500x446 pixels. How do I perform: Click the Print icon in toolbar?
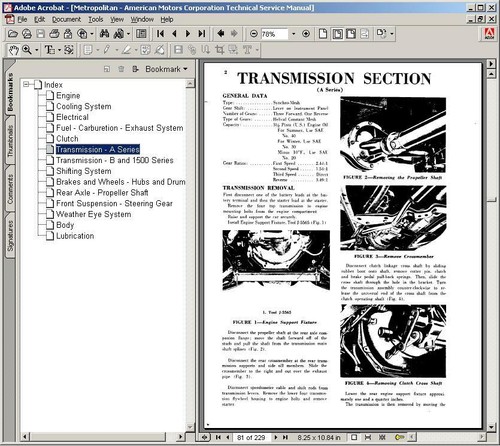[54, 34]
